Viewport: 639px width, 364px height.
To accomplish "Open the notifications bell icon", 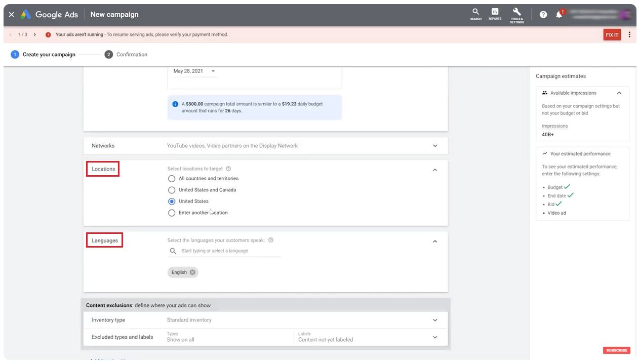I will pyautogui.click(x=559, y=15).
